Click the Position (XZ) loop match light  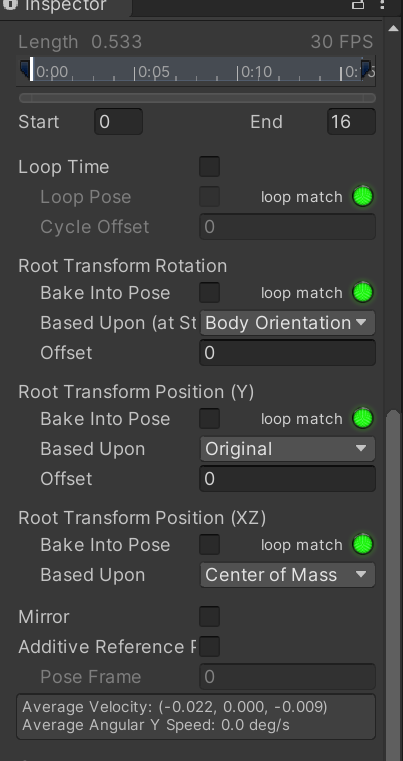(x=363, y=545)
